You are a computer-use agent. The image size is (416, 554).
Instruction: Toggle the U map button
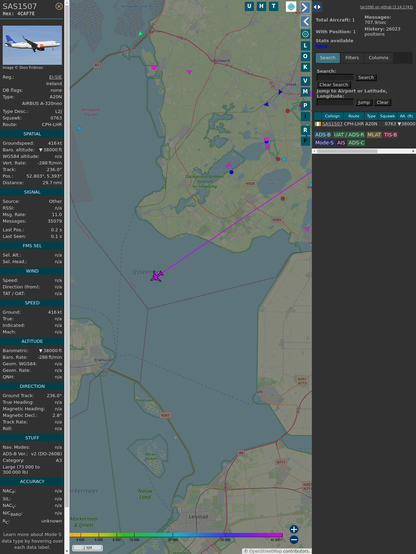(249, 6)
